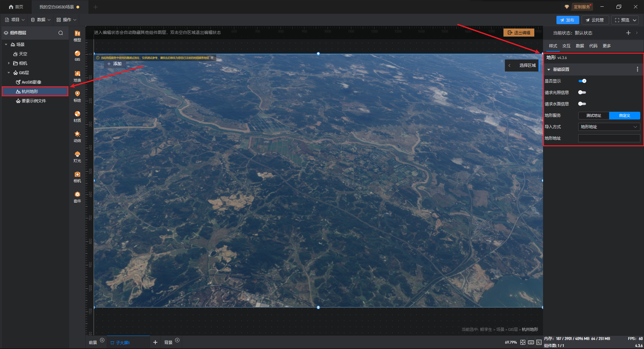Screen dimensions: 644x349
Task: Enable the 请求光照信息 switch
Action: pos(582,92)
